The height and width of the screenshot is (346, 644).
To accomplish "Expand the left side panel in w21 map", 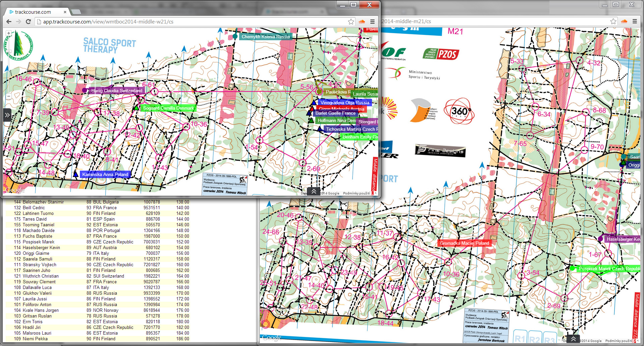I will pyautogui.click(x=7, y=115).
